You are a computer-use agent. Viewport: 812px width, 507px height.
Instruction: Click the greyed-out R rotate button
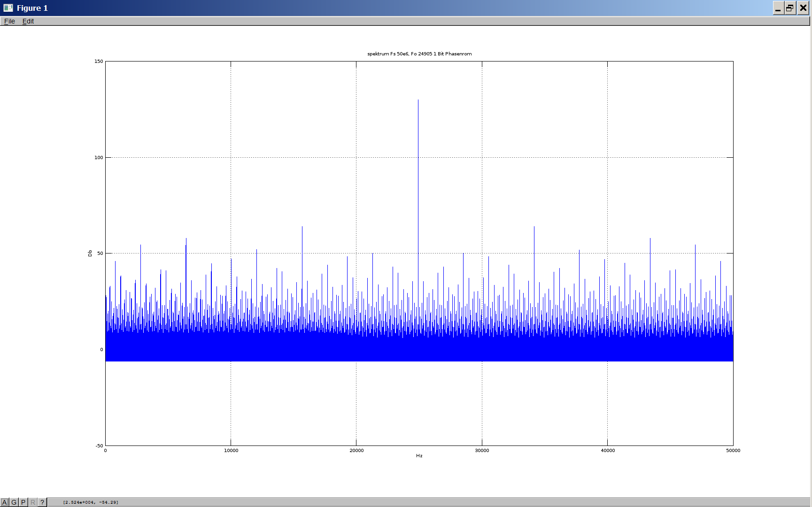(33, 502)
